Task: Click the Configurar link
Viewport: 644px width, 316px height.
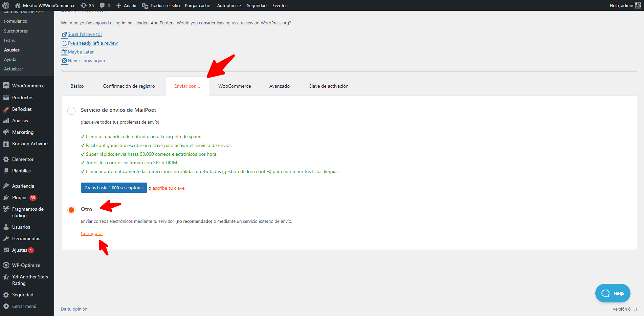Action: [x=92, y=233]
